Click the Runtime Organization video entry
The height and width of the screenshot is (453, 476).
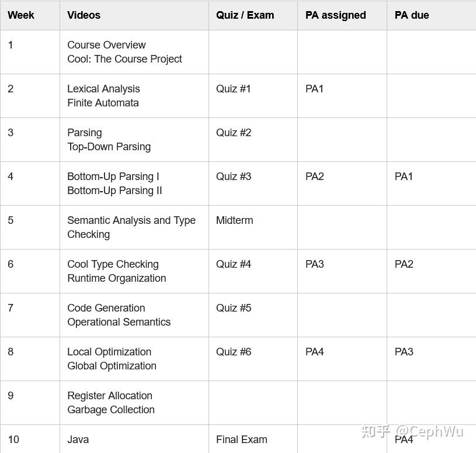coord(116,278)
